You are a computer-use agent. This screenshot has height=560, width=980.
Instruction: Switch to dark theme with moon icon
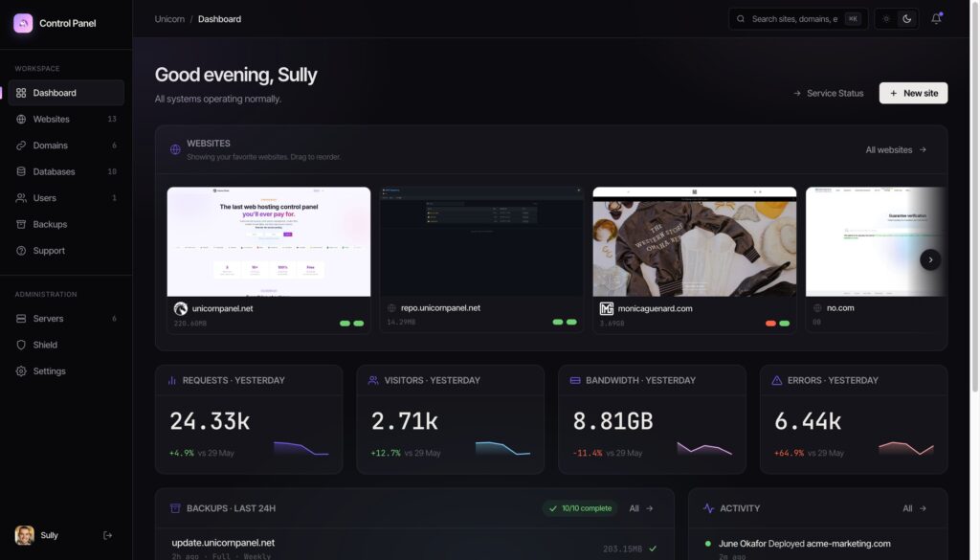(907, 19)
